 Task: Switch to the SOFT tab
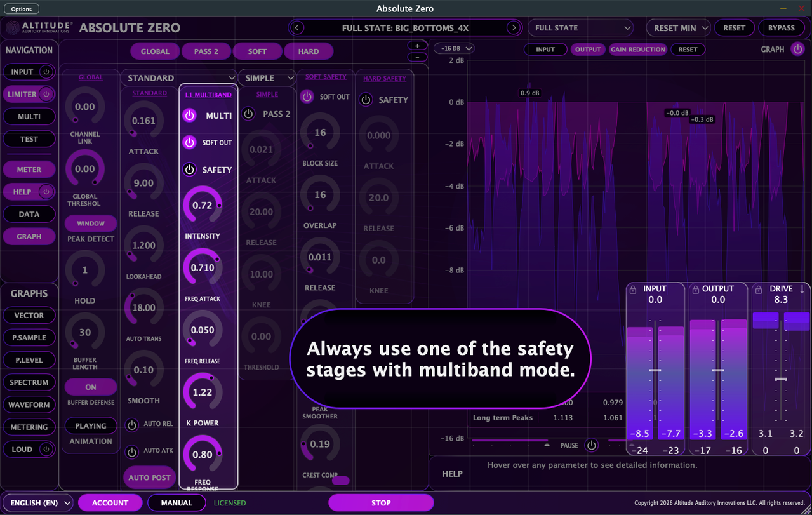click(x=257, y=51)
